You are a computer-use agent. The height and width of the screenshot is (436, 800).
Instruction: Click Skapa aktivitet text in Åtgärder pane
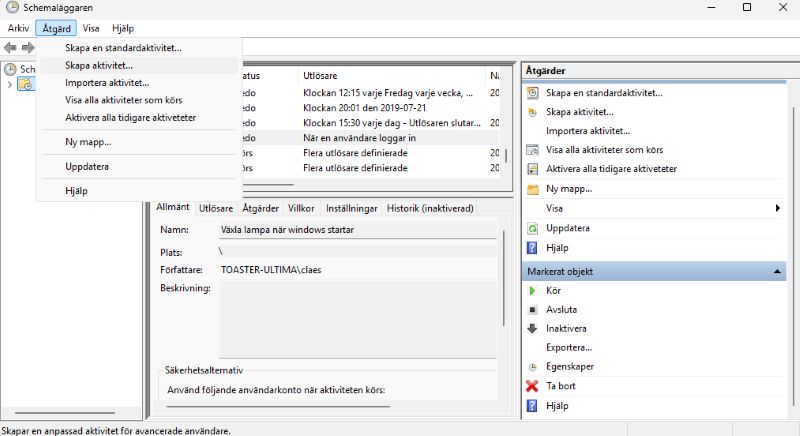pyautogui.click(x=580, y=112)
